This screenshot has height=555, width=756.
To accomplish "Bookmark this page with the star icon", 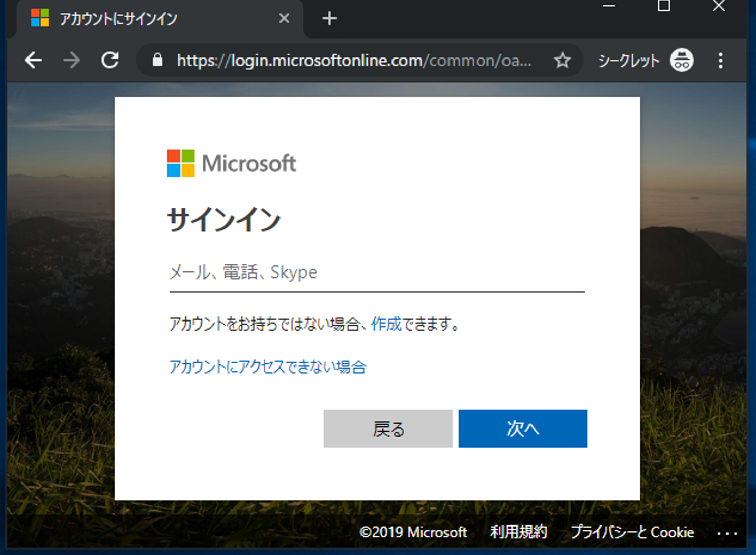I will pos(563,61).
